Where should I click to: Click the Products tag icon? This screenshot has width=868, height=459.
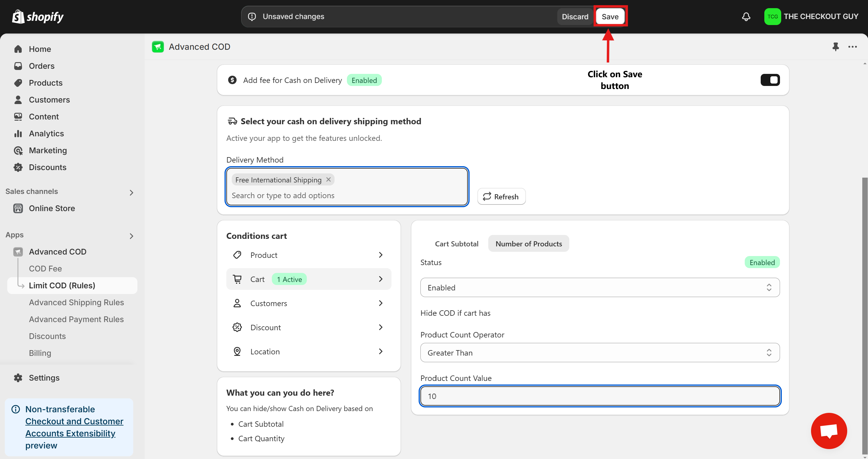(18, 83)
